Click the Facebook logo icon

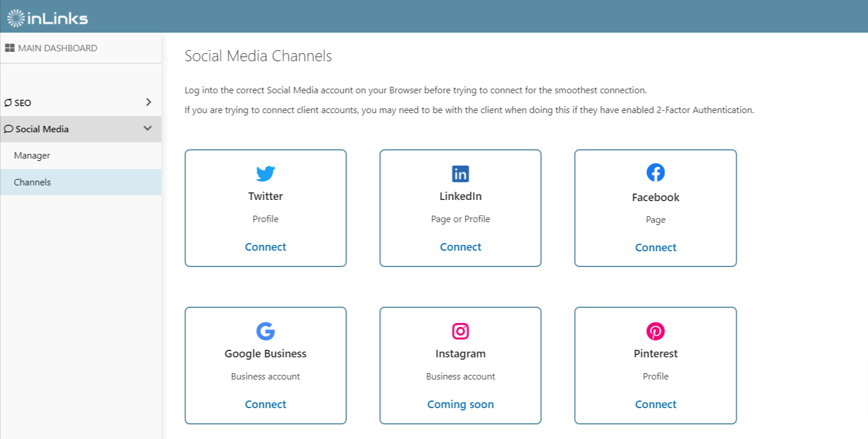(x=656, y=173)
